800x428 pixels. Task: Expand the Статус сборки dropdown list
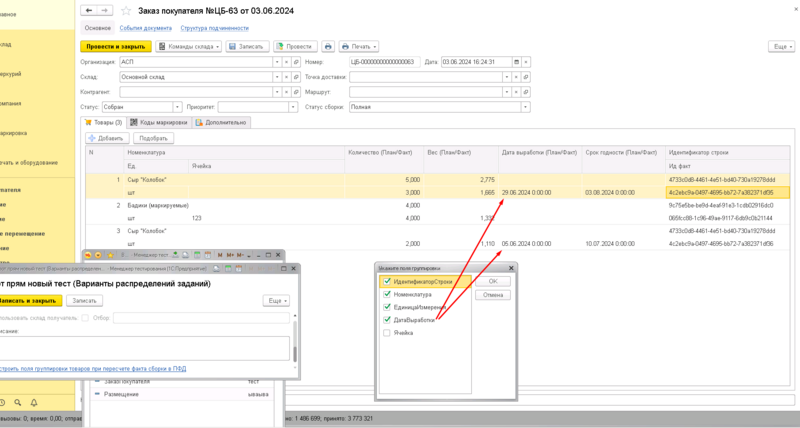click(x=527, y=106)
